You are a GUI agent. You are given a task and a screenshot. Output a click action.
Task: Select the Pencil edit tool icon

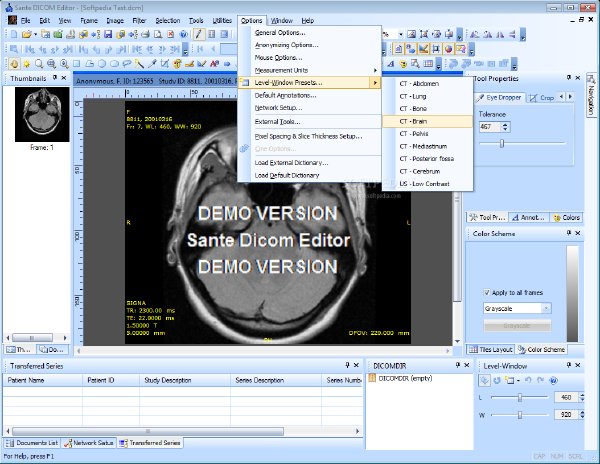click(198, 34)
